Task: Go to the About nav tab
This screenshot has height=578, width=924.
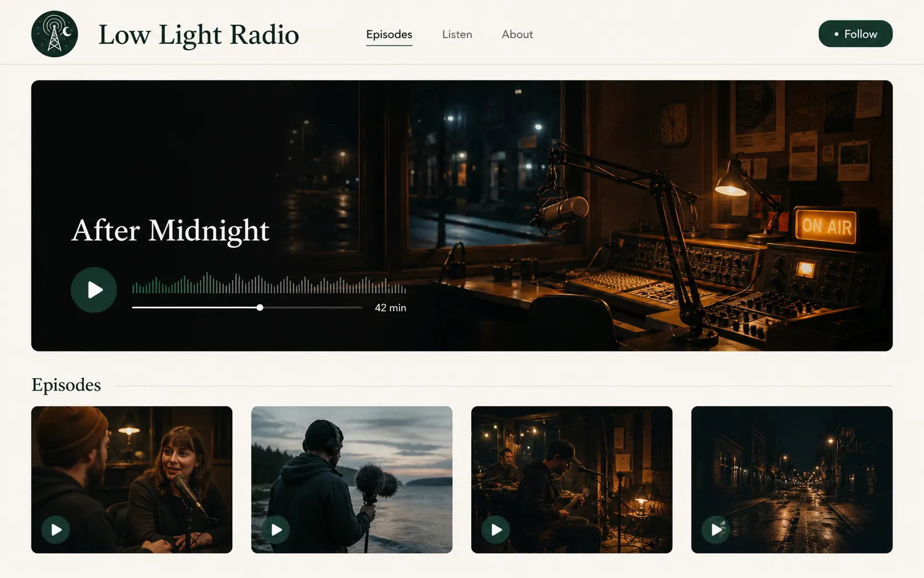Action: [x=517, y=34]
